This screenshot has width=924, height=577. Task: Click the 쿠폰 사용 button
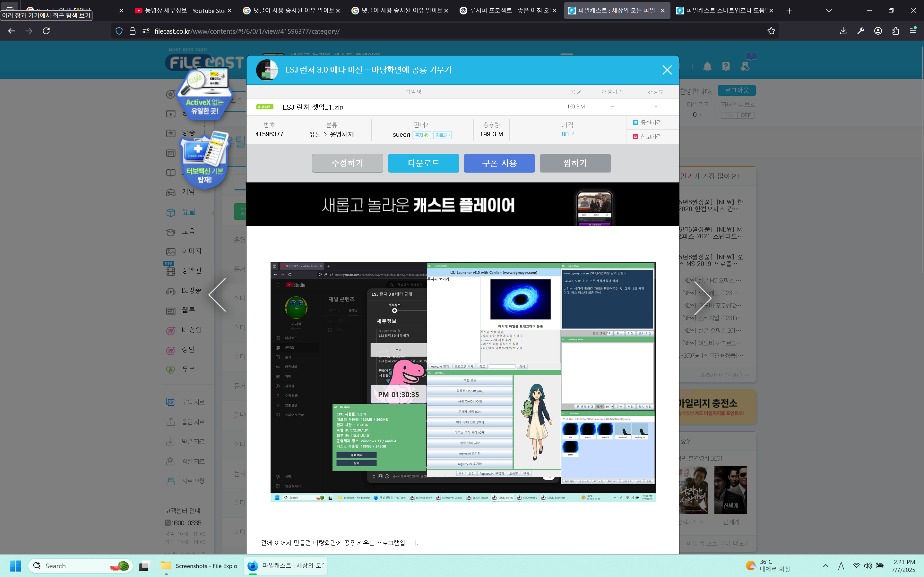[499, 163]
